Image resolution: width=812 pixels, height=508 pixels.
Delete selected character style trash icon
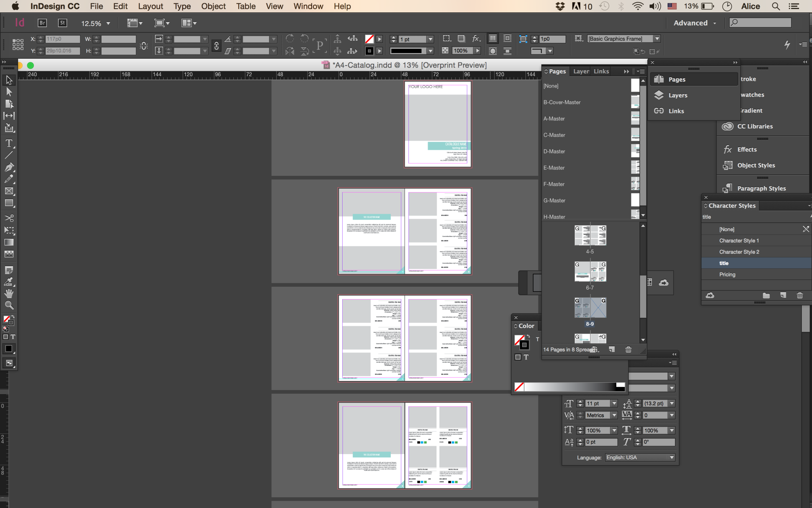point(800,295)
